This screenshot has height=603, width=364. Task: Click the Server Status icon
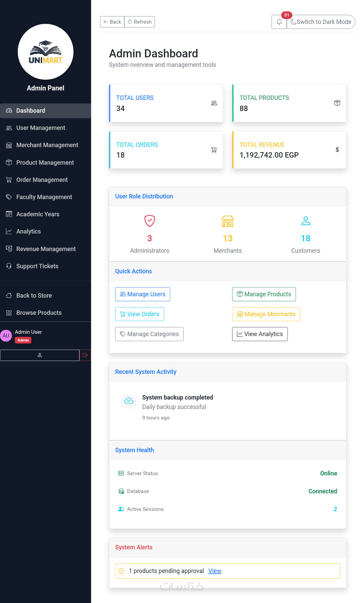(121, 473)
